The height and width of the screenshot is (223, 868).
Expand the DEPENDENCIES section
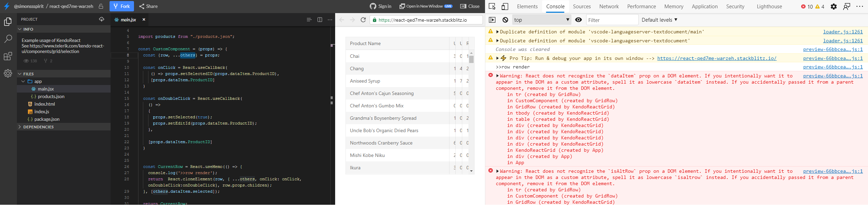[38, 127]
